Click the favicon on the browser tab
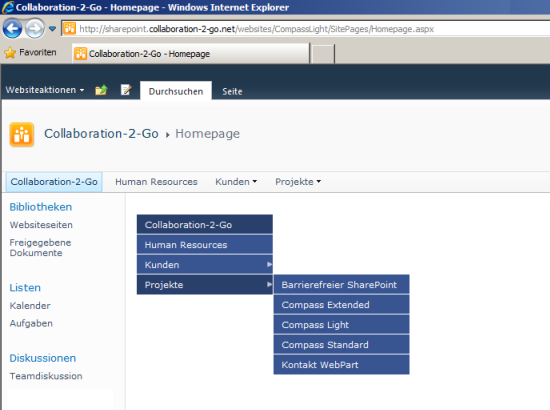 coord(80,54)
